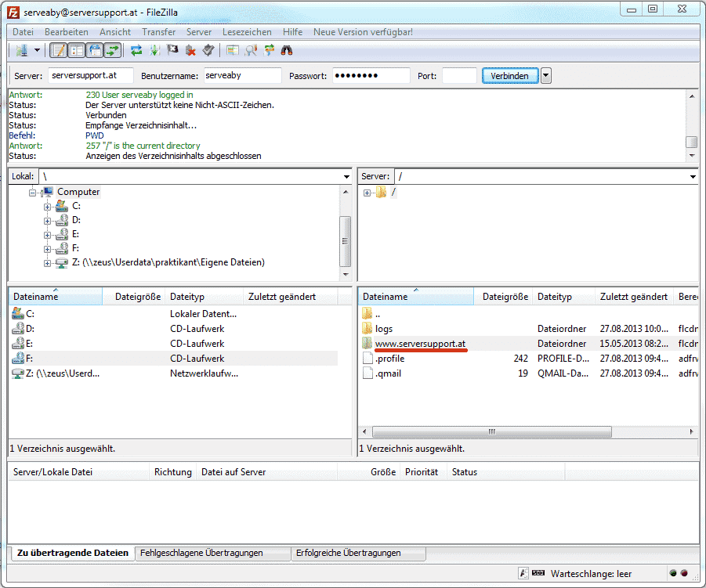Click the remote file list horizontal scrollbar
706x588 pixels.
pyautogui.click(x=491, y=431)
